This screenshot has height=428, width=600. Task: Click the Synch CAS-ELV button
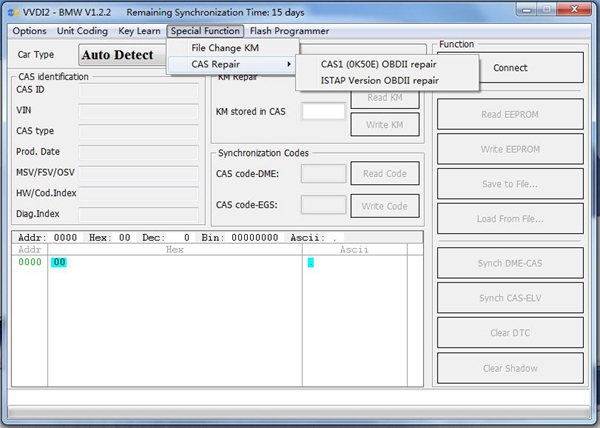click(510, 298)
